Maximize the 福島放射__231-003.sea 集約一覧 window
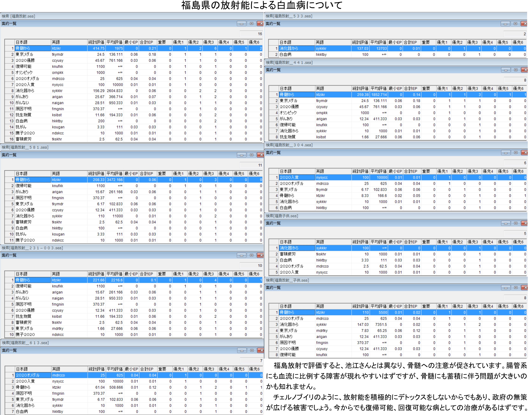 (x=251, y=255)
